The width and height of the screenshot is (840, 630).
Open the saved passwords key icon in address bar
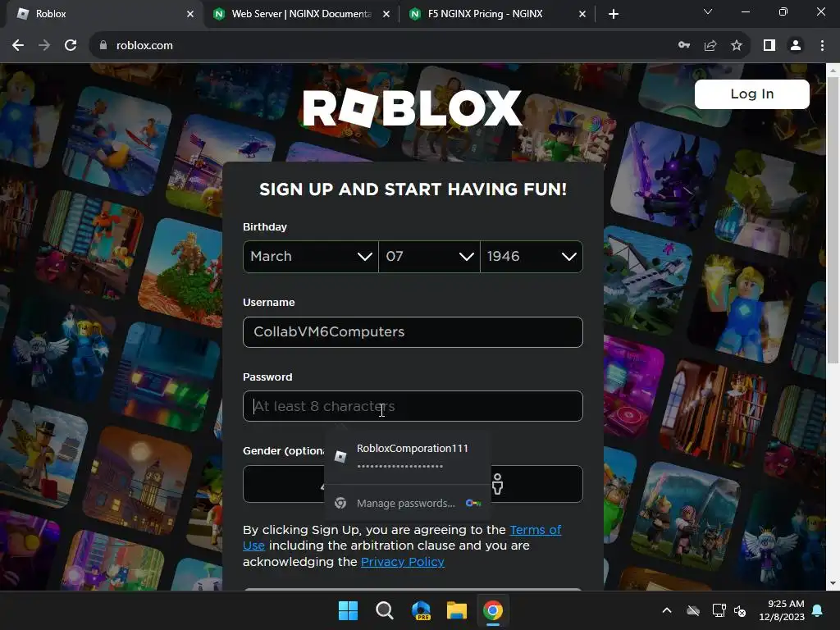[684, 46]
